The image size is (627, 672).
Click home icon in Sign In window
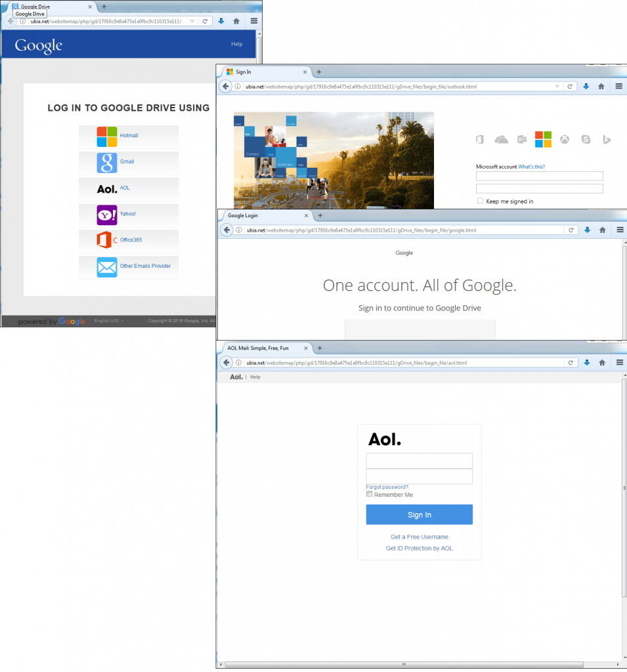[601, 87]
